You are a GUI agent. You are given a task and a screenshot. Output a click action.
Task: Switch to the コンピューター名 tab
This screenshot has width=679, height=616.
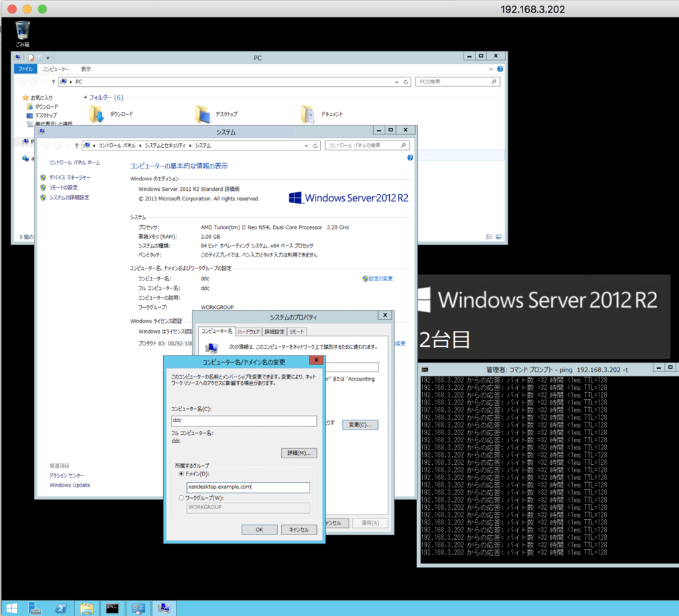click(x=217, y=331)
